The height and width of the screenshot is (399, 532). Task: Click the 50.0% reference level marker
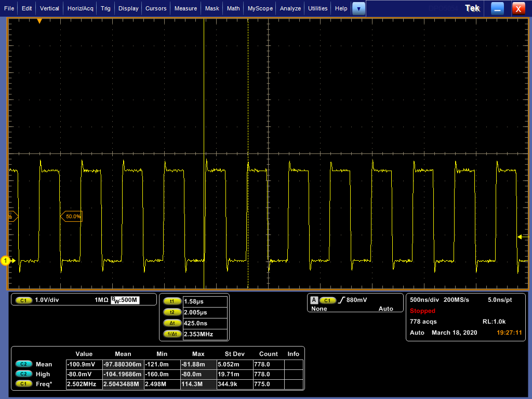coord(72,216)
